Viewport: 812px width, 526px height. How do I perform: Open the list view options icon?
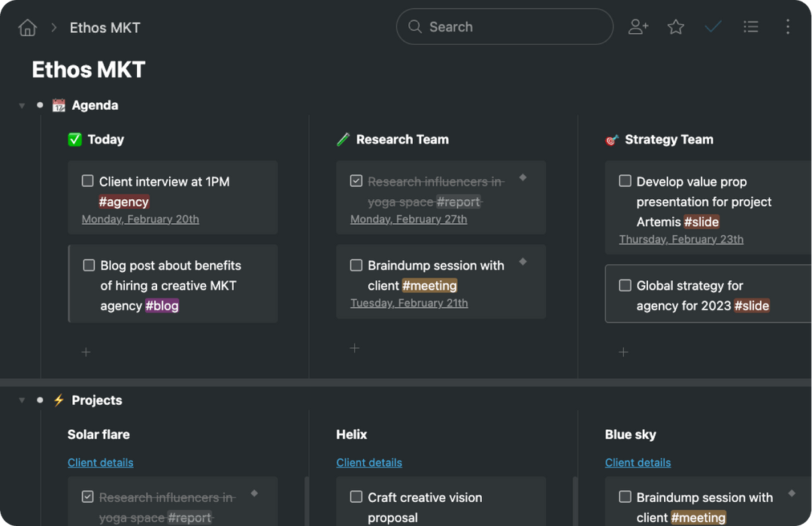750,27
